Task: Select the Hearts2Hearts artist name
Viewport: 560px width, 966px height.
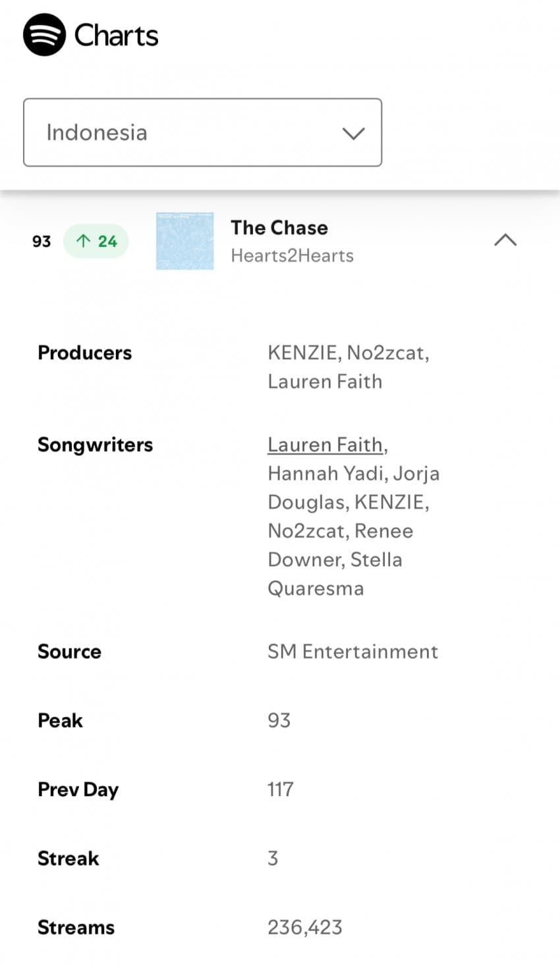Action: (x=292, y=256)
